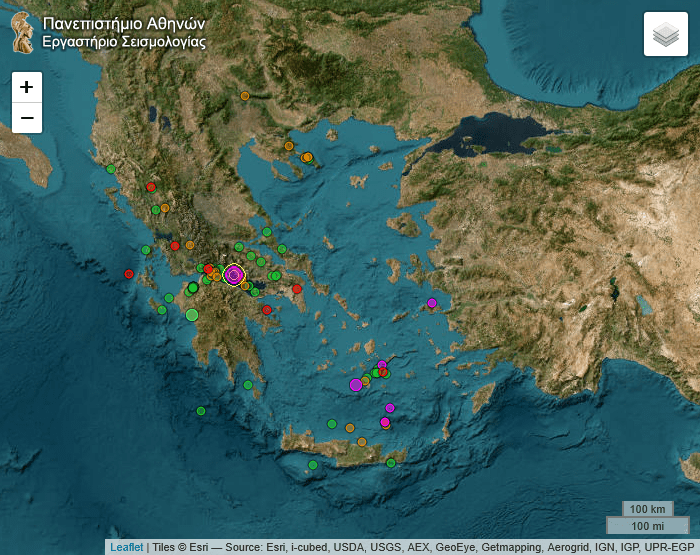Select the red marker west of Ionian islands
The width and height of the screenshot is (700, 555).
click(129, 274)
